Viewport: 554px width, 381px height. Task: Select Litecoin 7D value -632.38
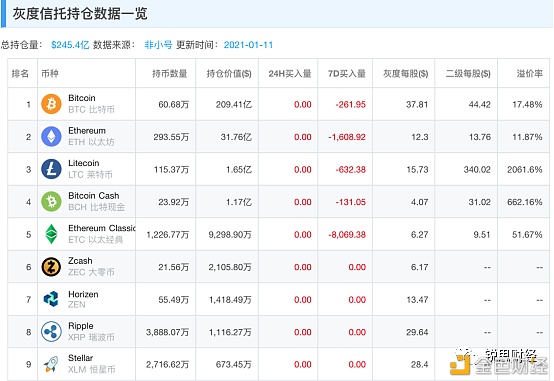point(350,170)
